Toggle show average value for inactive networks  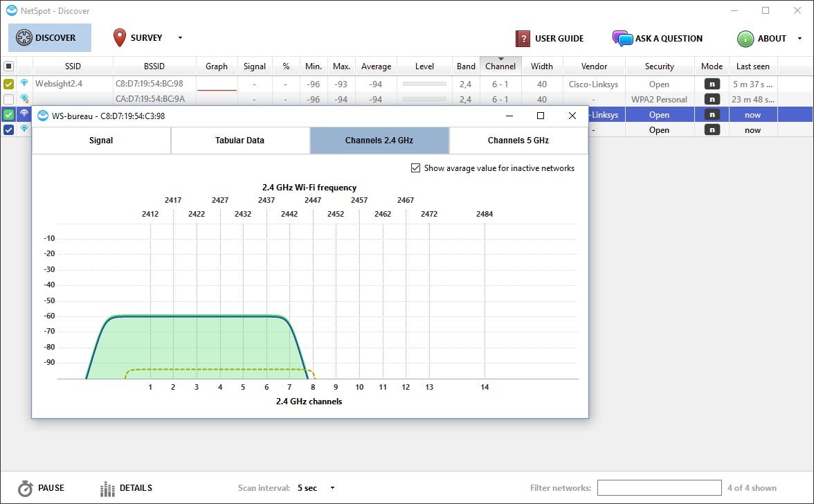415,168
